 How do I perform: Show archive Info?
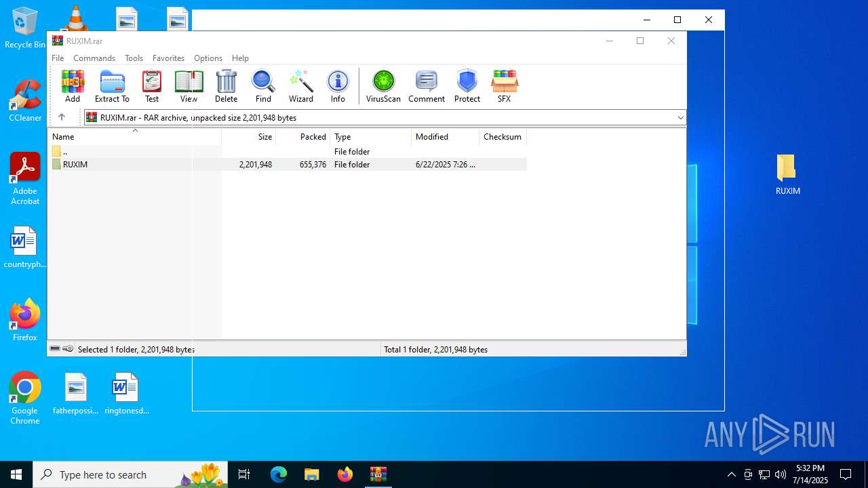338,86
